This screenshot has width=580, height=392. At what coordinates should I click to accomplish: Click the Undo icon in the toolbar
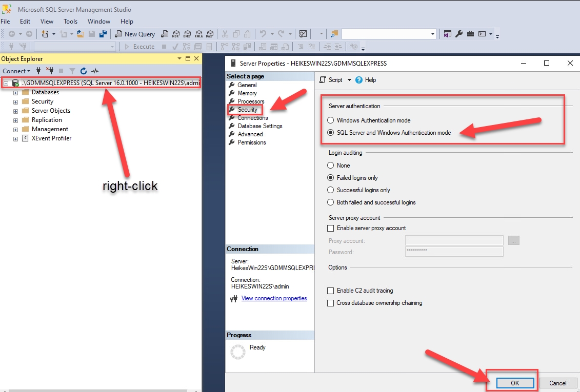coord(263,34)
